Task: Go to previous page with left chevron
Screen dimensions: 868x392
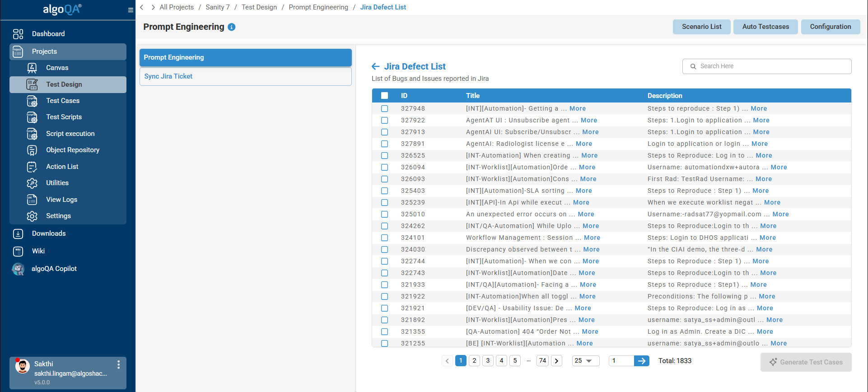Action: point(447,361)
